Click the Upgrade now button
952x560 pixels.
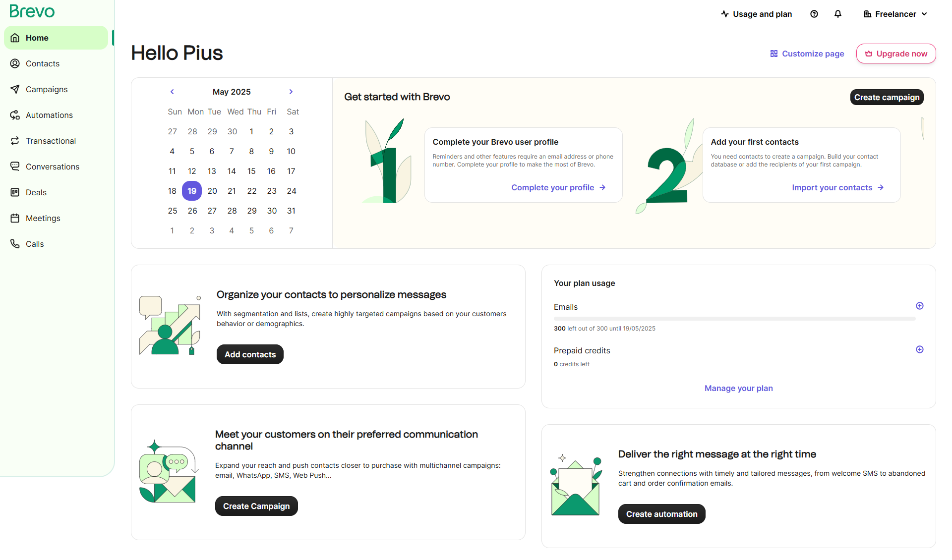[x=896, y=54]
